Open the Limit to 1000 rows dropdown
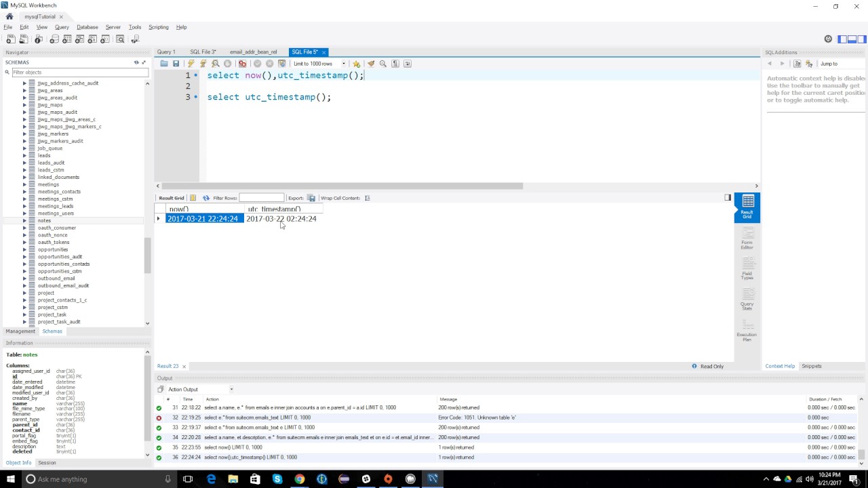 319,64
